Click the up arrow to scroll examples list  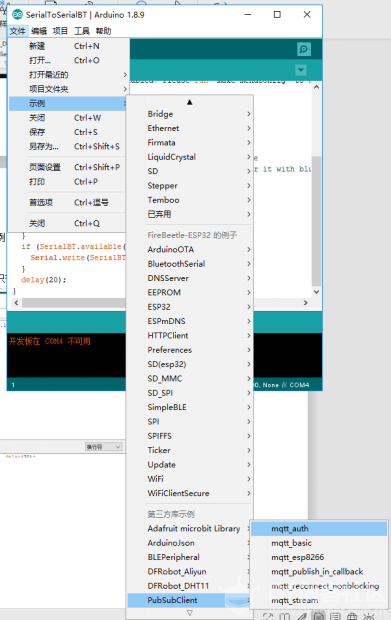click(x=190, y=102)
